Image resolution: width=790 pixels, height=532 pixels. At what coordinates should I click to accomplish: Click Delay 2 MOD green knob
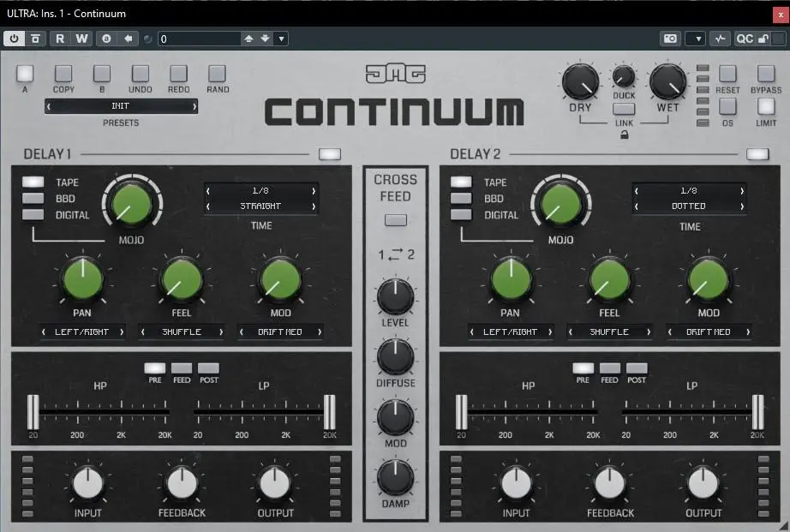(709, 278)
